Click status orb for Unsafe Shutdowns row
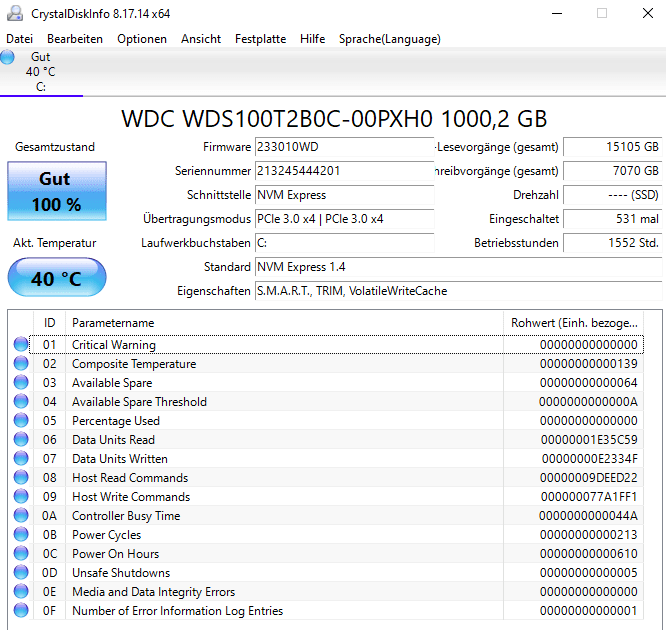The width and height of the screenshot is (666, 630). (21, 572)
